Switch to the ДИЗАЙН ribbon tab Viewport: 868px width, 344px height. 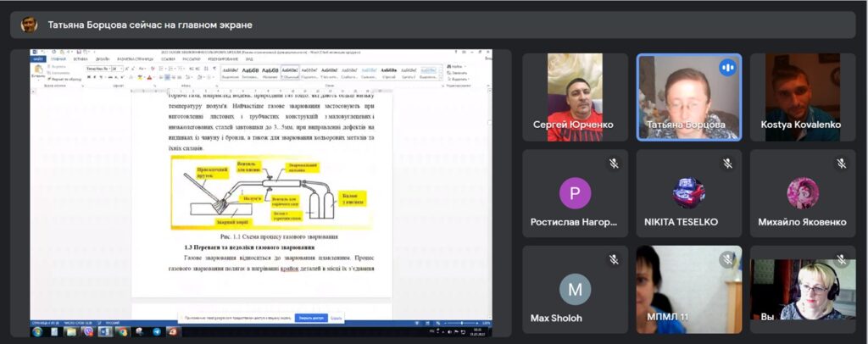pos(103,59)
